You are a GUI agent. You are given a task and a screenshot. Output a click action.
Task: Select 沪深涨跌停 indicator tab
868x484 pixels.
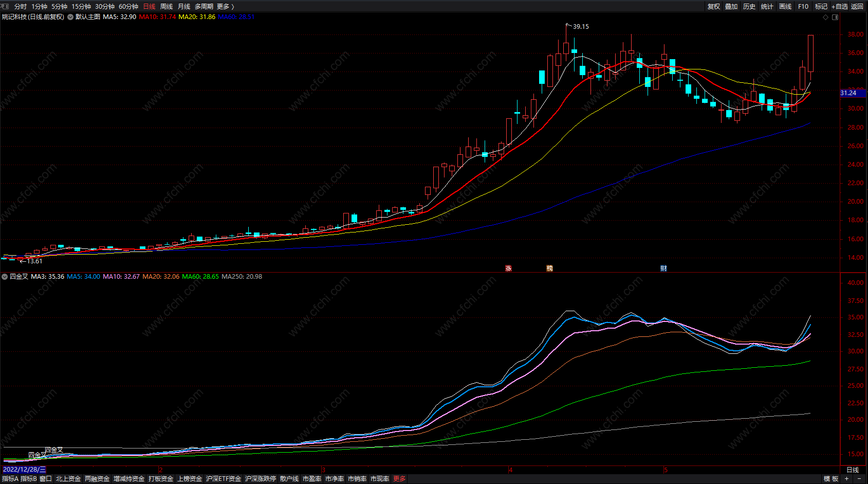point(261,479)
